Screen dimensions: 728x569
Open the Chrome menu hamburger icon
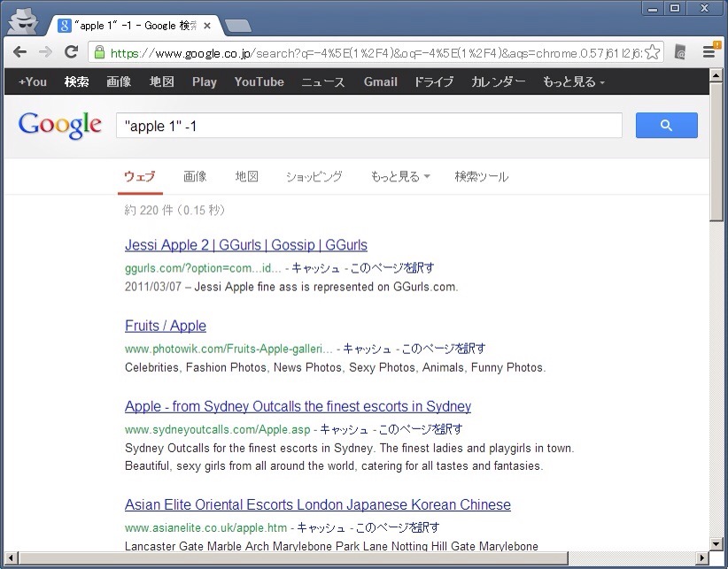tap(709, 52)
